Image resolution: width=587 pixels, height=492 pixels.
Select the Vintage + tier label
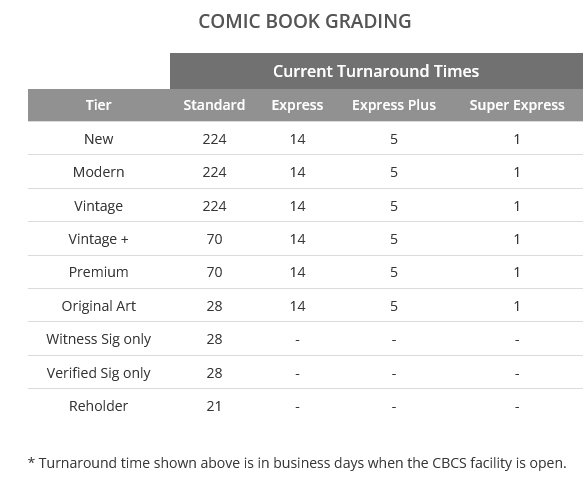click(98, 239)
